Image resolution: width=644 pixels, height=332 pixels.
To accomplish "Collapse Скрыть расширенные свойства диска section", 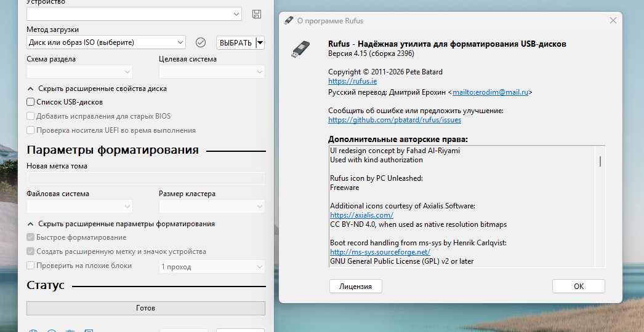I will click(97, 89).
